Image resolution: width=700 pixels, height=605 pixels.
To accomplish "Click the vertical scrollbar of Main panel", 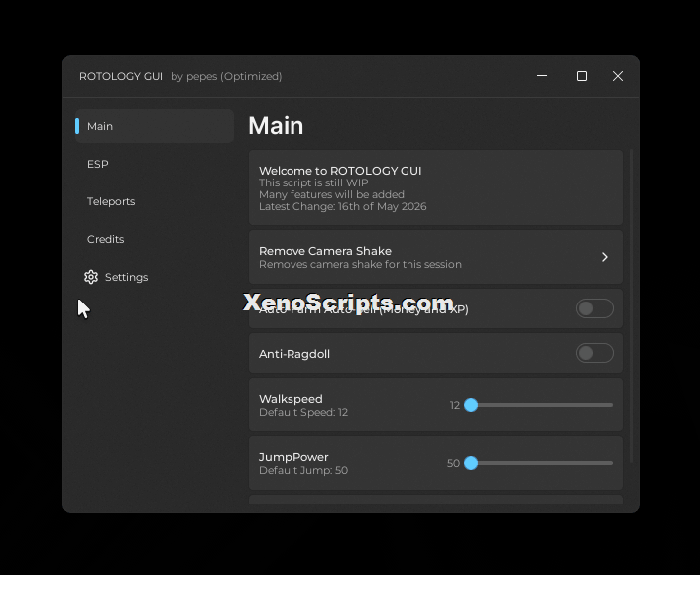I will [x=631, y=305].
